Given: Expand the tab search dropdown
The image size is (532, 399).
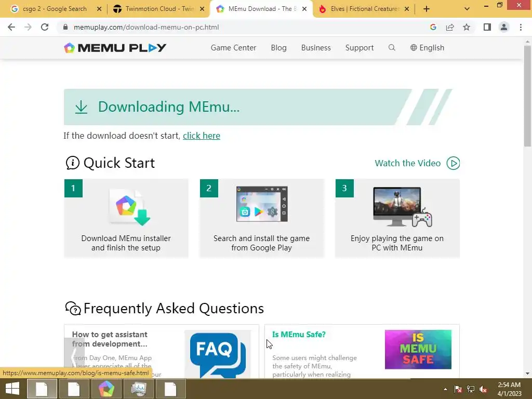Looking at the screenshot, I should (x=467, y=9).
